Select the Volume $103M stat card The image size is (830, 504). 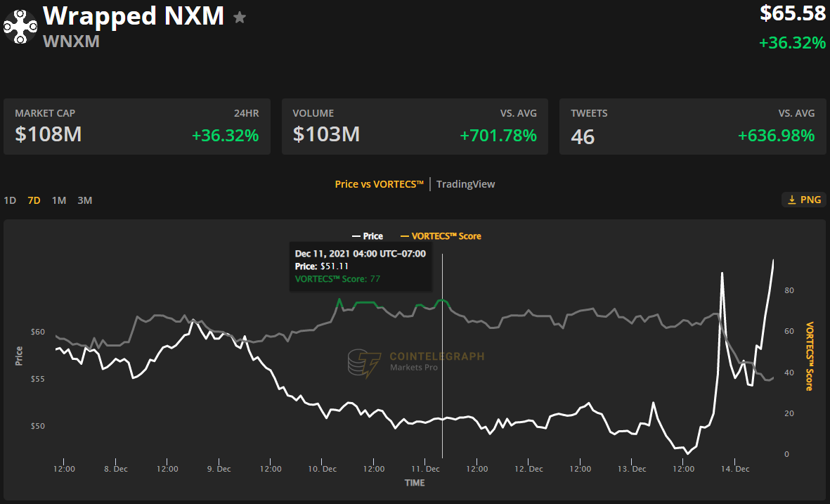[415, 127]
